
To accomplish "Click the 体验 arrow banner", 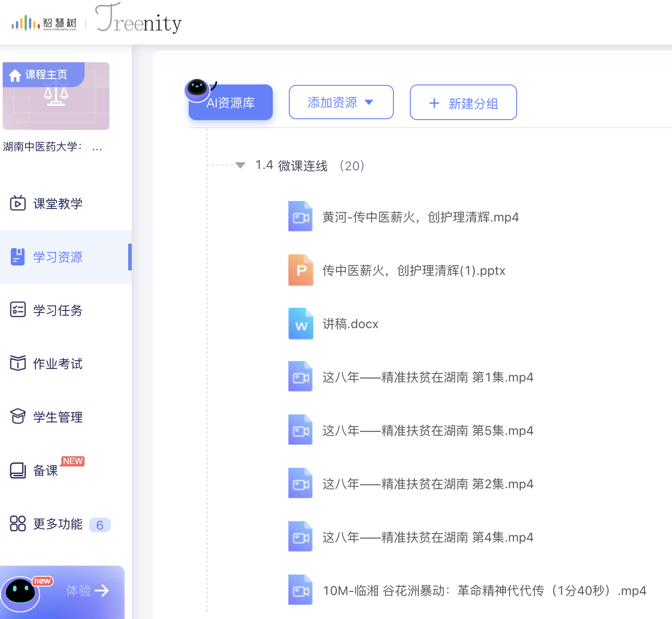I will pyautogui.click(x=87, y=591).
